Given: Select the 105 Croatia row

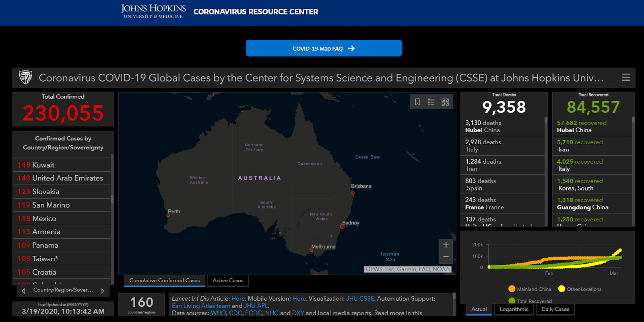Looking at the screenshot, I should pyautogui.click(x=62, y=272).
